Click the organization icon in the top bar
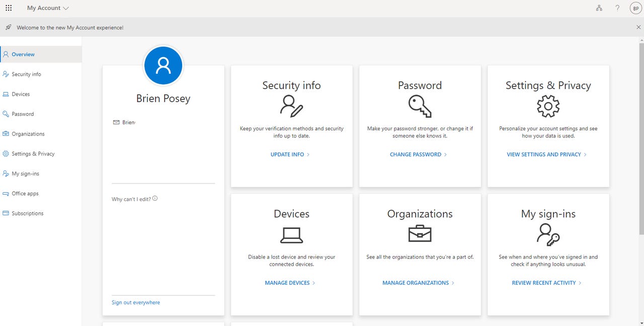 [x=599, y=8]
